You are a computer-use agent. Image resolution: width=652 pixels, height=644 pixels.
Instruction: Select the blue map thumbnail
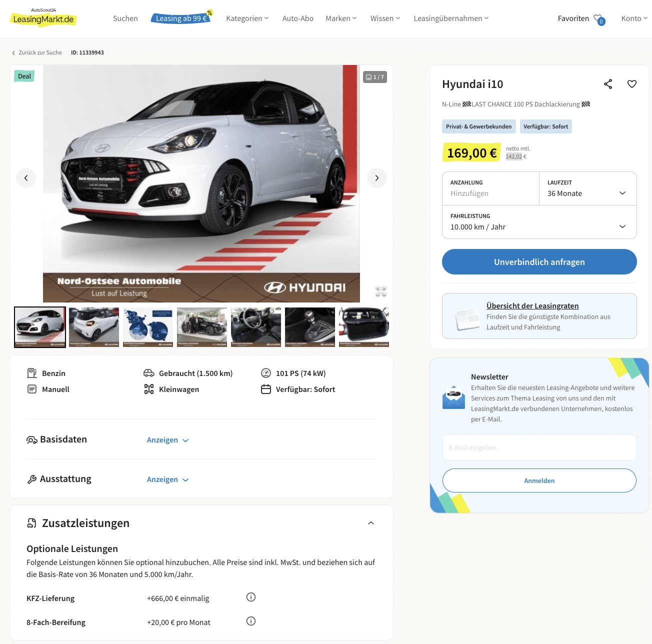pyautogui.click(x=148, y=327)
